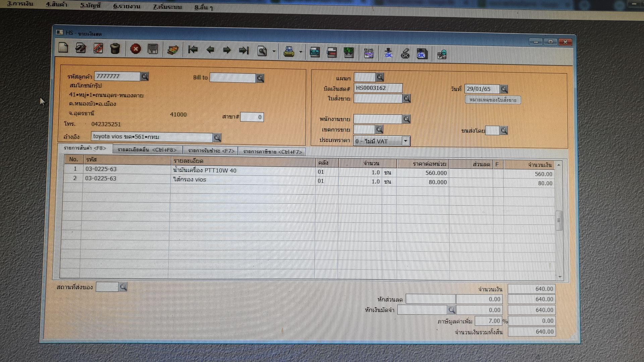The height and width of the screenshot is (362, 644).
Task: Click the trash can delete icon
Action: click(x=115, y=49)
